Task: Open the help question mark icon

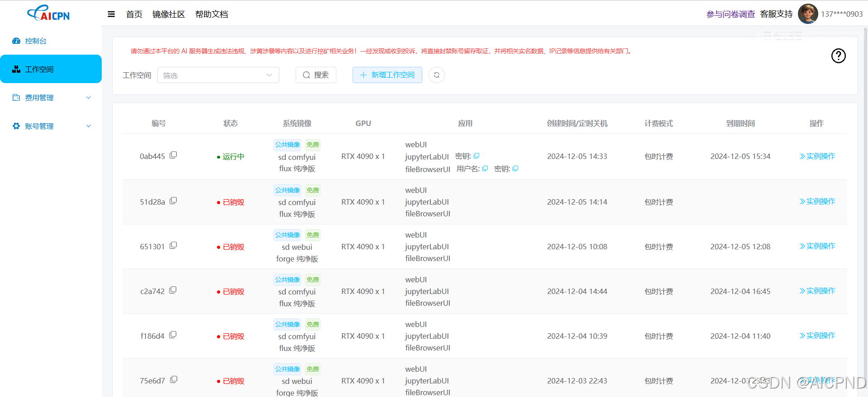Action: (838, 56)
